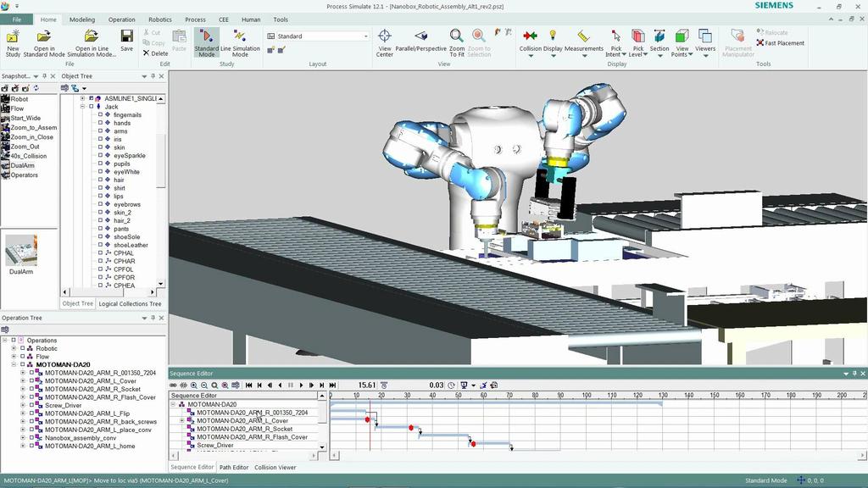Click zoom in icon in Sequence Editor

[x=194, y=385]
